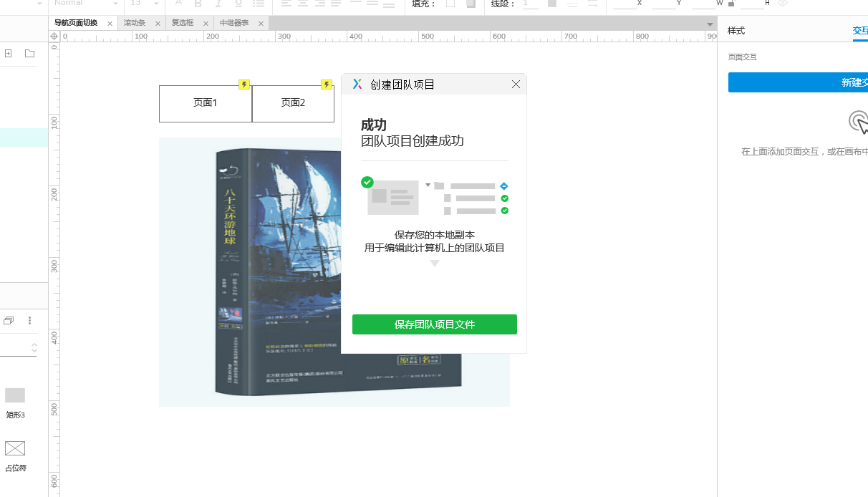Screen dimensions: 868x497
Task: Click the 保存团队项目文件 green button
Action: [435, 324]
